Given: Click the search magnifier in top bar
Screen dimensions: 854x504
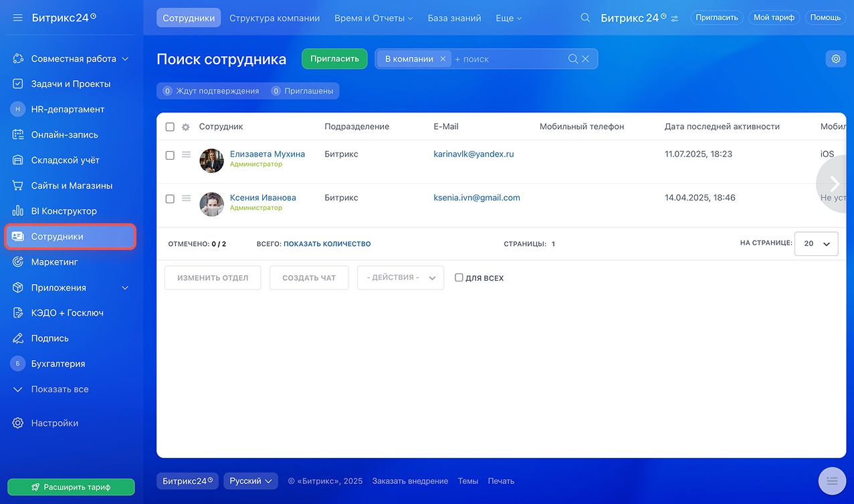Looking at the screenshot, I should [x=585, y=18].
